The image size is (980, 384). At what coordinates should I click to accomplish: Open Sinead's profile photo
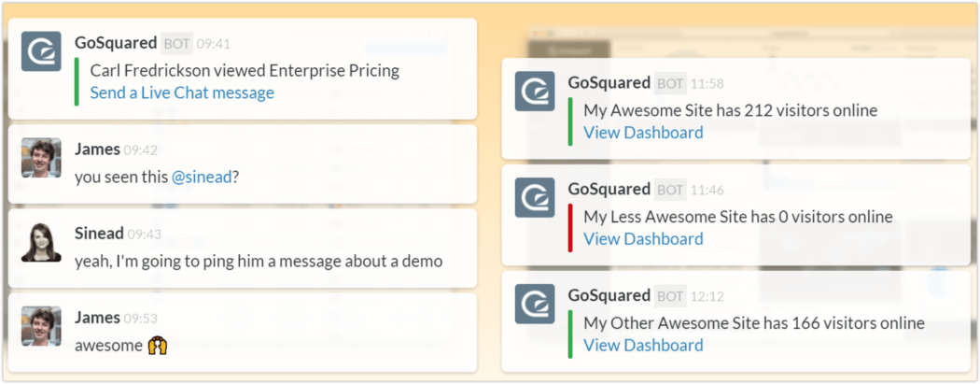point(41,241)
